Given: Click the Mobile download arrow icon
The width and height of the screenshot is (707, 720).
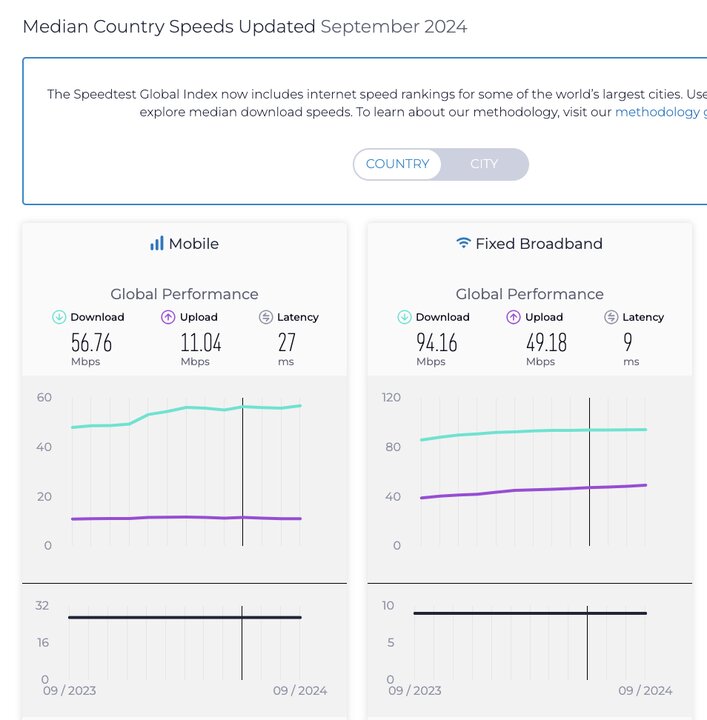Looking at the screenshot, I should 59,317.
